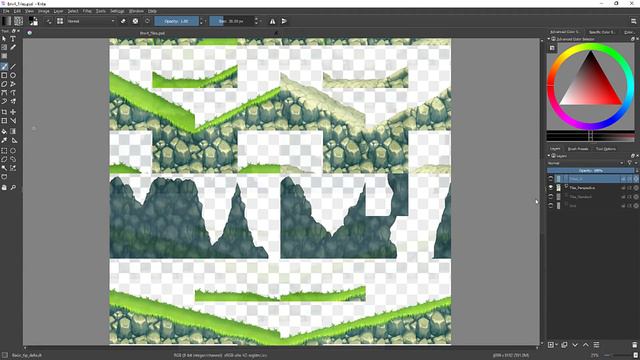Screen dimensions: 640x360
Task: Toggle horizontal mirror mode
Action: 272,21
